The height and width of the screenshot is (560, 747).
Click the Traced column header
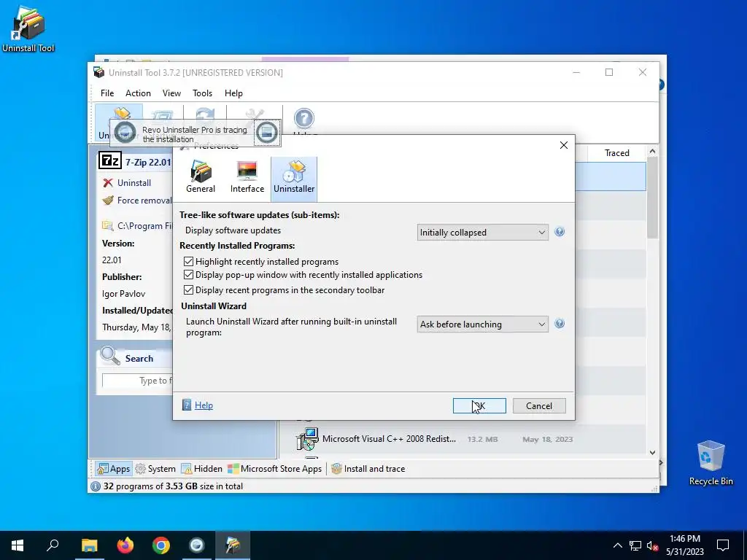[617, 153]
